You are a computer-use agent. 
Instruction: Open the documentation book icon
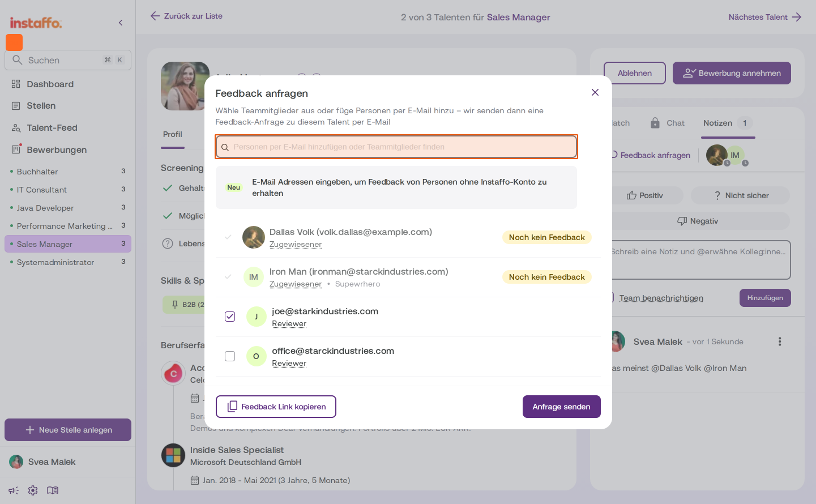[53, 490]
